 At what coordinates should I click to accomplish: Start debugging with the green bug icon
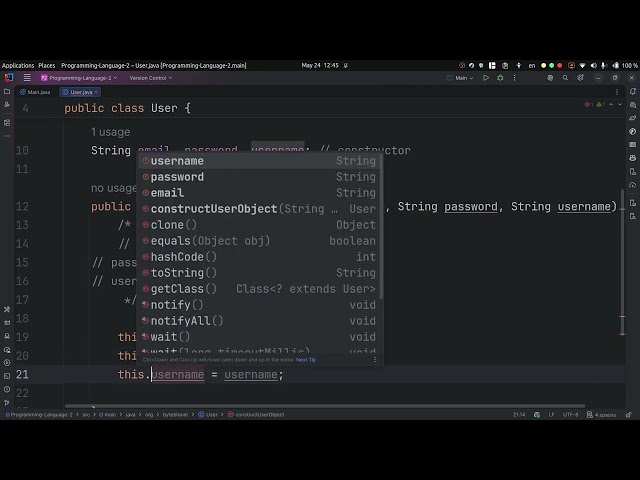tap(500, 78)
